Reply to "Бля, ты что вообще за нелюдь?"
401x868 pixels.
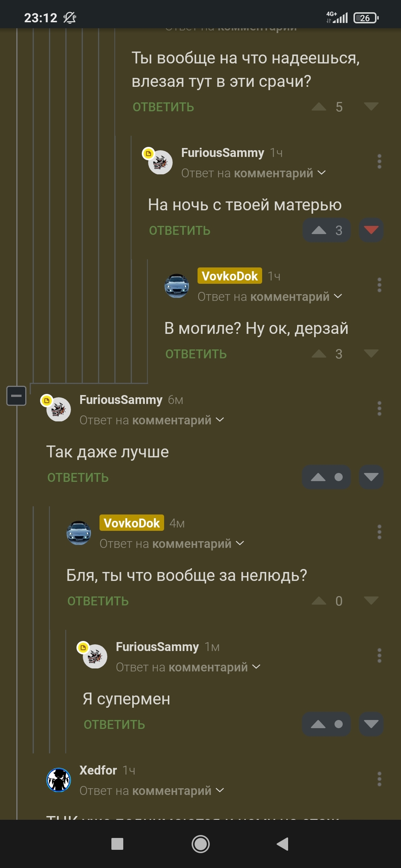[x=98, y=601]
